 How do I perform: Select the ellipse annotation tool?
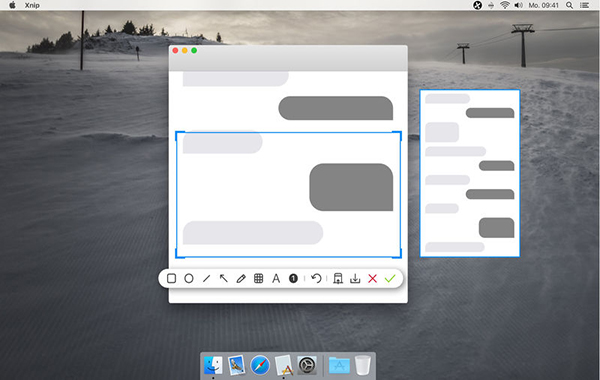coord(189,278)
